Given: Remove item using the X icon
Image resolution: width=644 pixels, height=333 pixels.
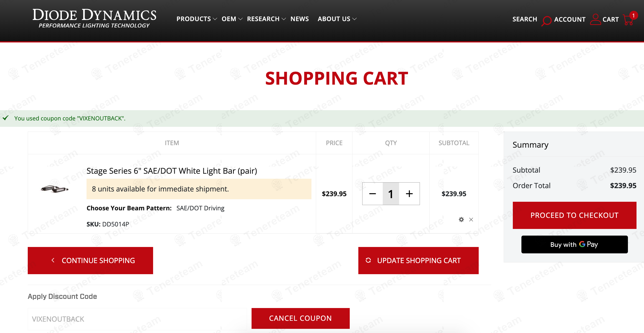Looking at the screenshot, I should point(471,220).
